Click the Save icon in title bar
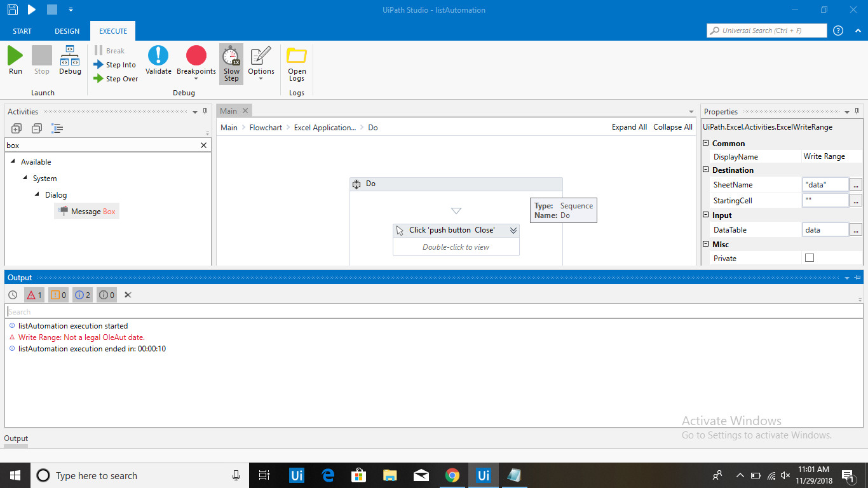The image size is (868, 488). (12, 10)
